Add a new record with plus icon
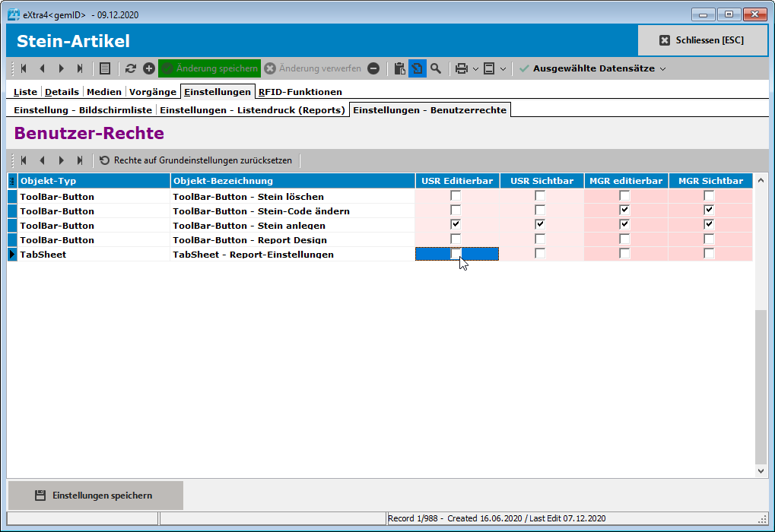 pyautogui.click(x=149, y=68)
